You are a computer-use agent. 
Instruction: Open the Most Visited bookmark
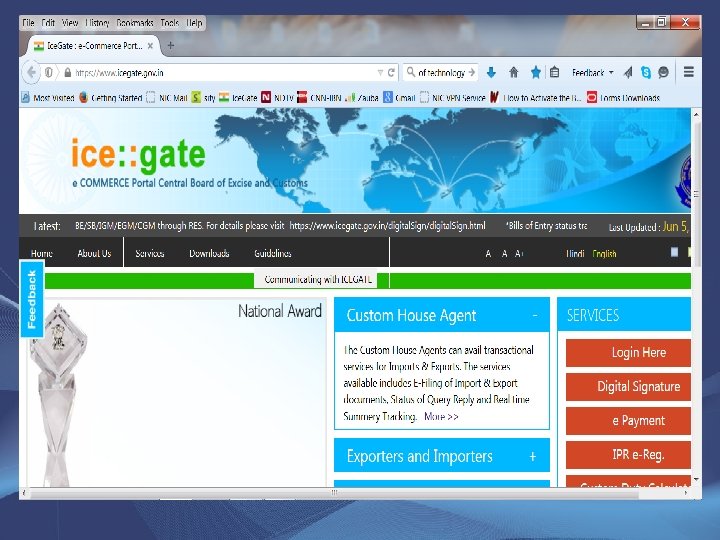click(48, 98)
